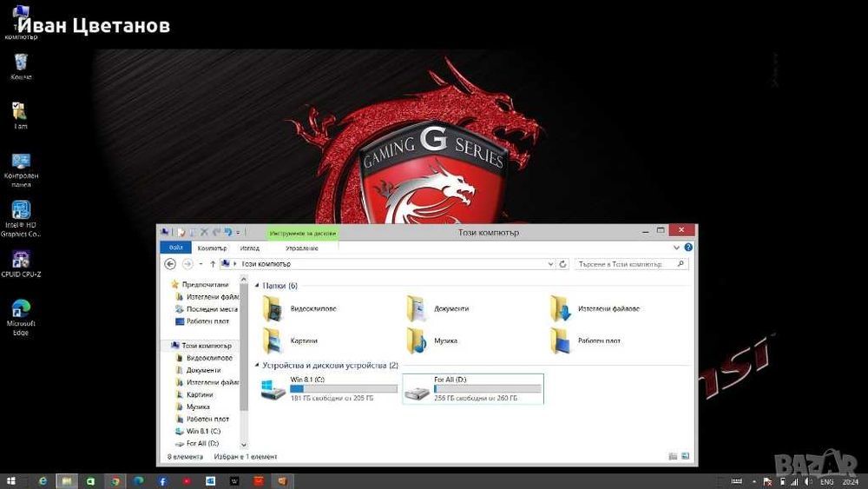Screen dimensions: 868x489
Task: Click navigation pane scrollbar down arrow
Action: point(244,445)
